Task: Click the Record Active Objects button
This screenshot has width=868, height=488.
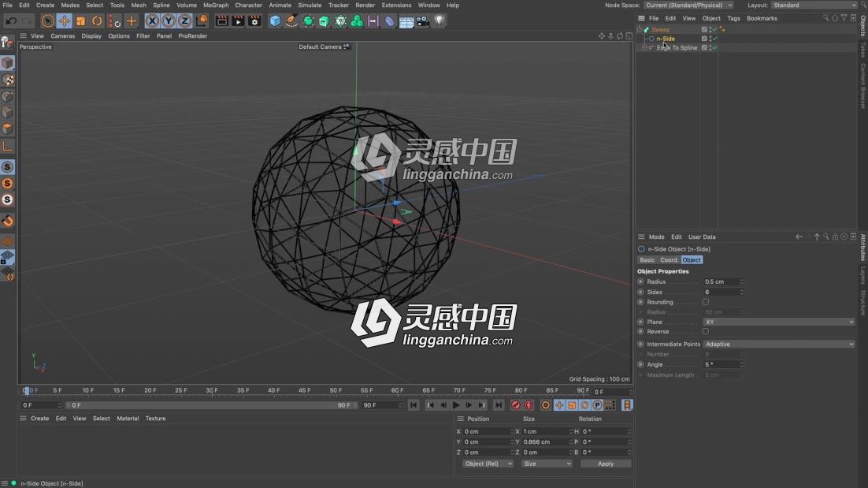Action: [x=515, y=405]
